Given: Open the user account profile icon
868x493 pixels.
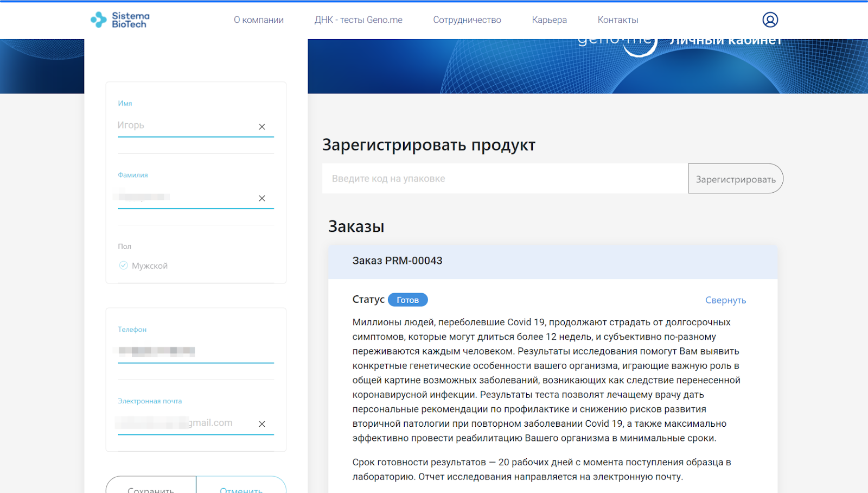Looking at the screenshot, I should [x=770, y=20].
